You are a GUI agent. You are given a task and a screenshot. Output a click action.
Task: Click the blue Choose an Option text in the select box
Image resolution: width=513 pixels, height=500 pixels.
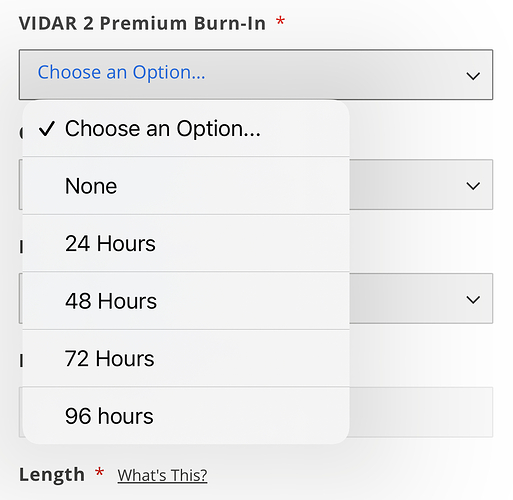121,72
